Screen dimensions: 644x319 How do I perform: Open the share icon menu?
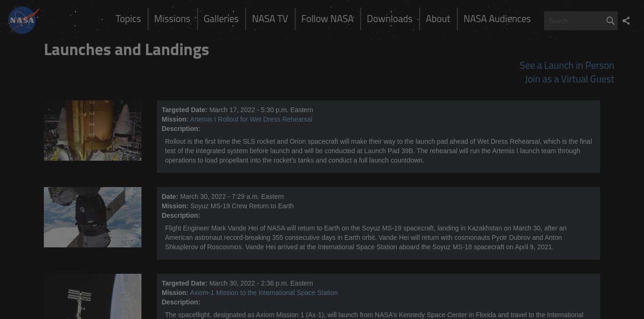point(626,21)
